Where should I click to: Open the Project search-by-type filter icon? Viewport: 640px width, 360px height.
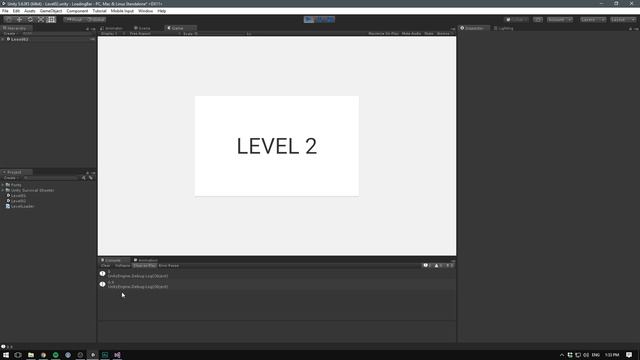pos(84,178)
